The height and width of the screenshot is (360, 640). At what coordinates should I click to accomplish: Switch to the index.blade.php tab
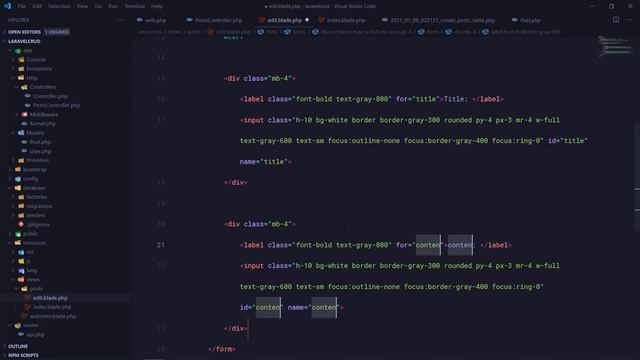click(342, 20)
